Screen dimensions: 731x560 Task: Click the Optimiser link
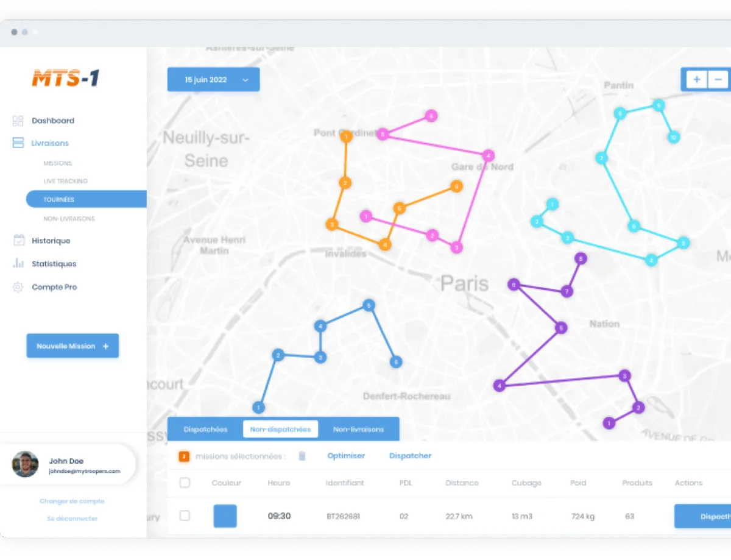coord(346,456)
